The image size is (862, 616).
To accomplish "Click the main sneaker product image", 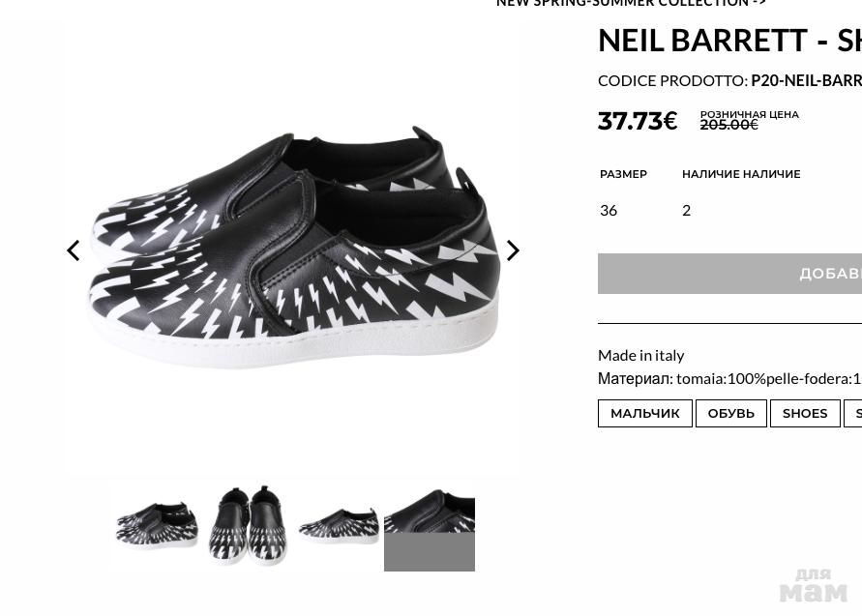I will 292,248.
